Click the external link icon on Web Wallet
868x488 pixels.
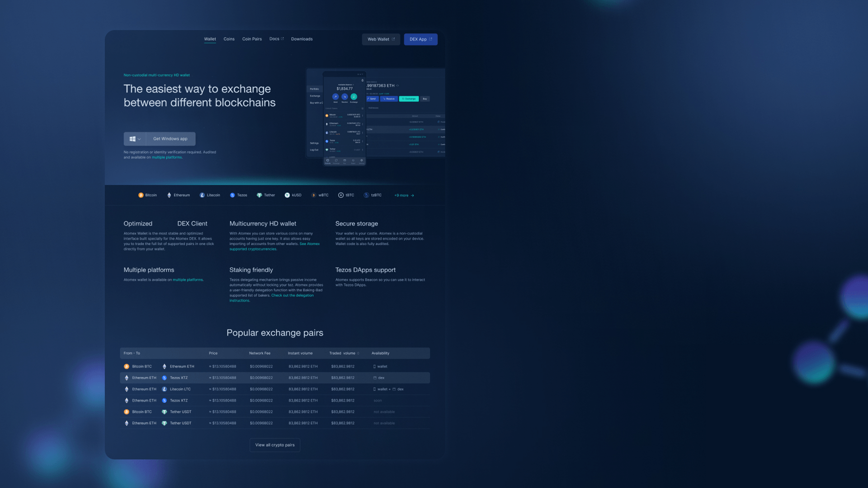click(x=393, y=39)
